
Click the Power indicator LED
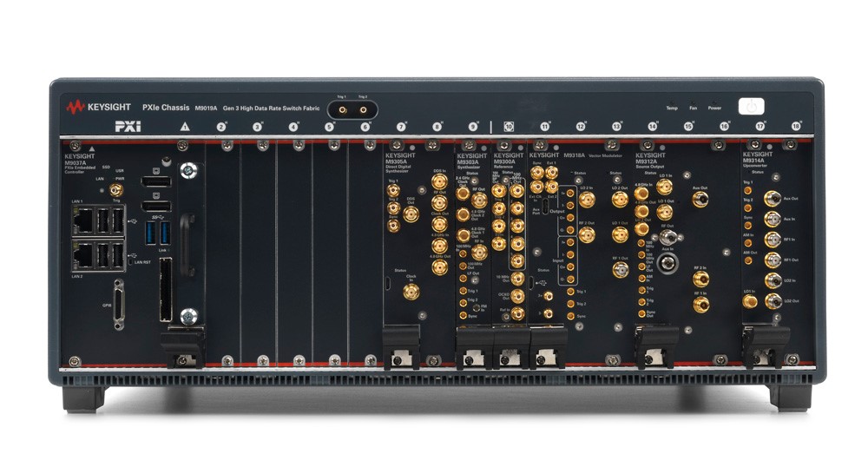click(x=714, y=103)
